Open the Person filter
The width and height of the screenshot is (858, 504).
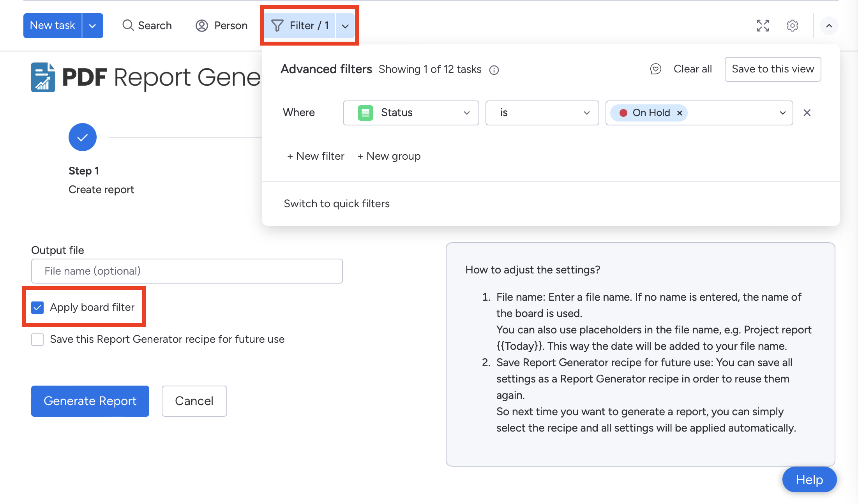point(221,26)
